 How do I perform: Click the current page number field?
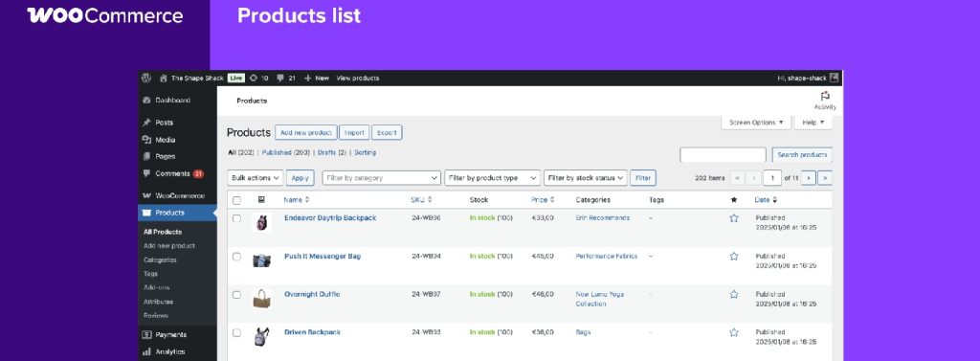click(x=772, y=178)
